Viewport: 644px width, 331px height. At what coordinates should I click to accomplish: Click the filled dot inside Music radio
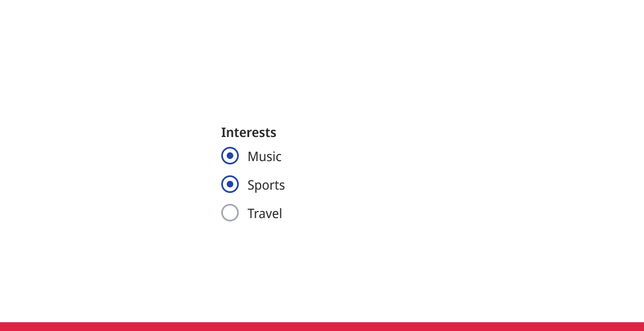[230, 156]
